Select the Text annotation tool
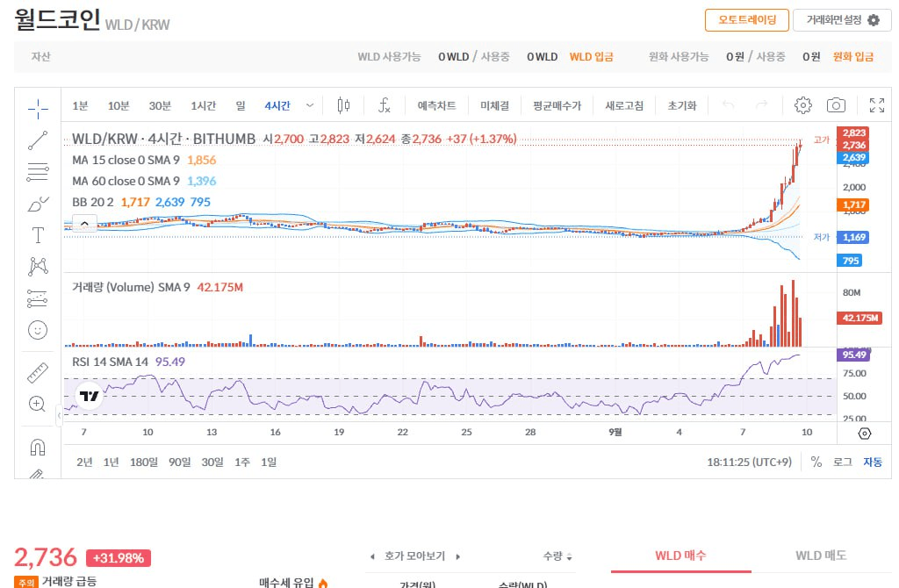 click(x=38, y=235)
